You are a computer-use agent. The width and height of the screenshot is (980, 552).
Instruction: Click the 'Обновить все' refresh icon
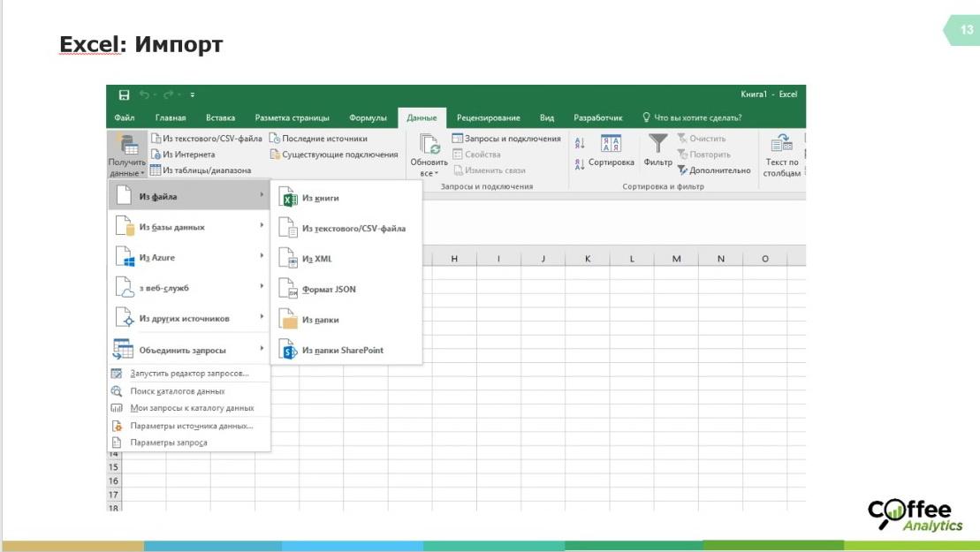point(429,145)
